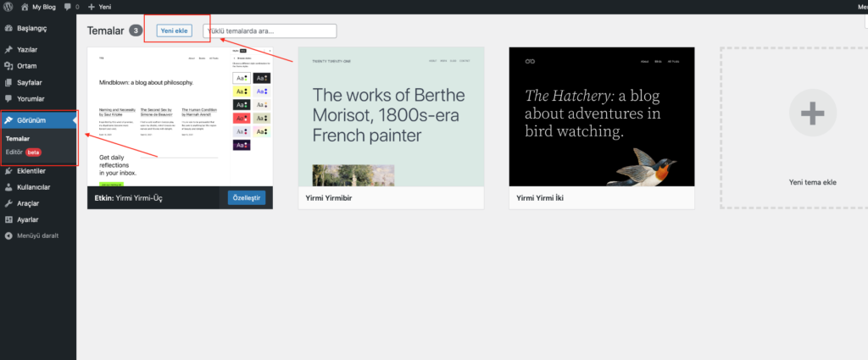The image size is (868, 360).
Task: Select the Yazılar pin icon
Action: [x=8, y=50]
